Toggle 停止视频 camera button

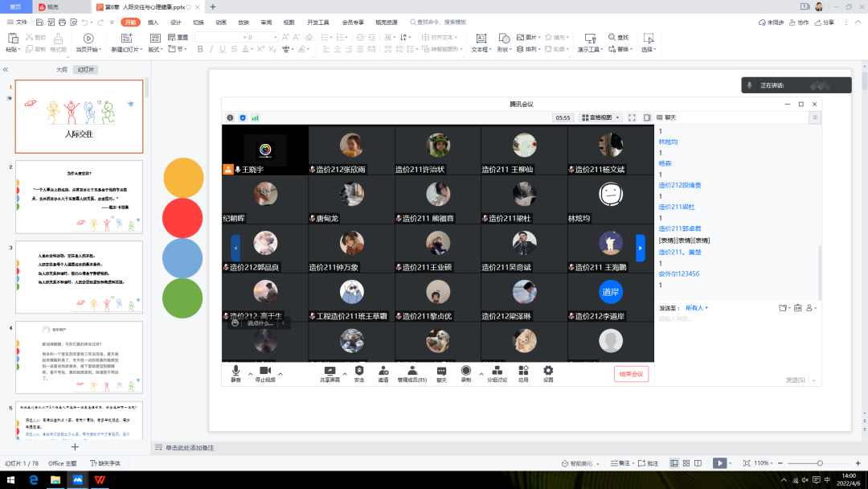(264, 372)
